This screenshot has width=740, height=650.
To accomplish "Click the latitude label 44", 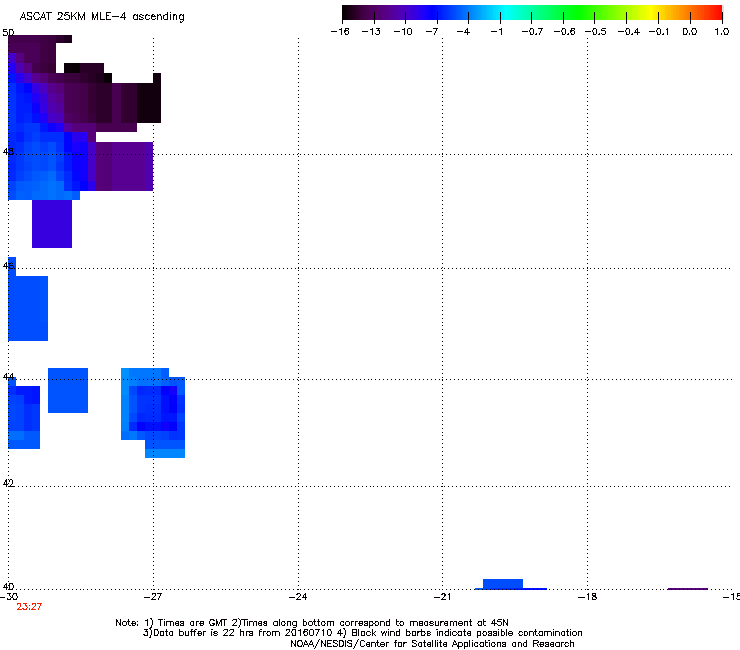I will 8,377.
